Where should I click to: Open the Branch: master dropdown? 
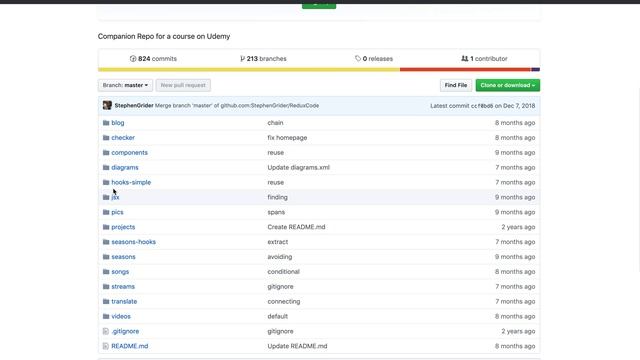click(x=125, y=85)
